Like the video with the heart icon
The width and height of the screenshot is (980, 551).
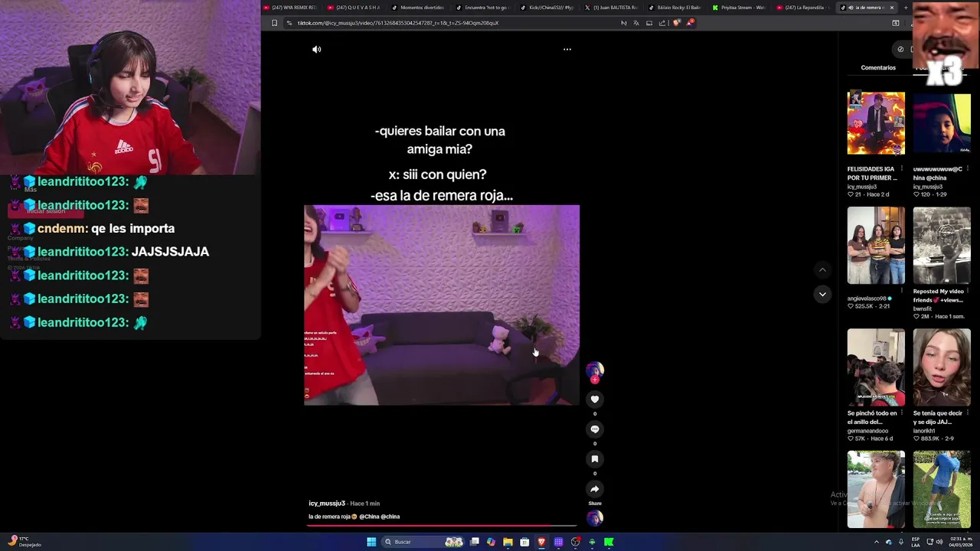pyautogui.click(x=595, y=399)
